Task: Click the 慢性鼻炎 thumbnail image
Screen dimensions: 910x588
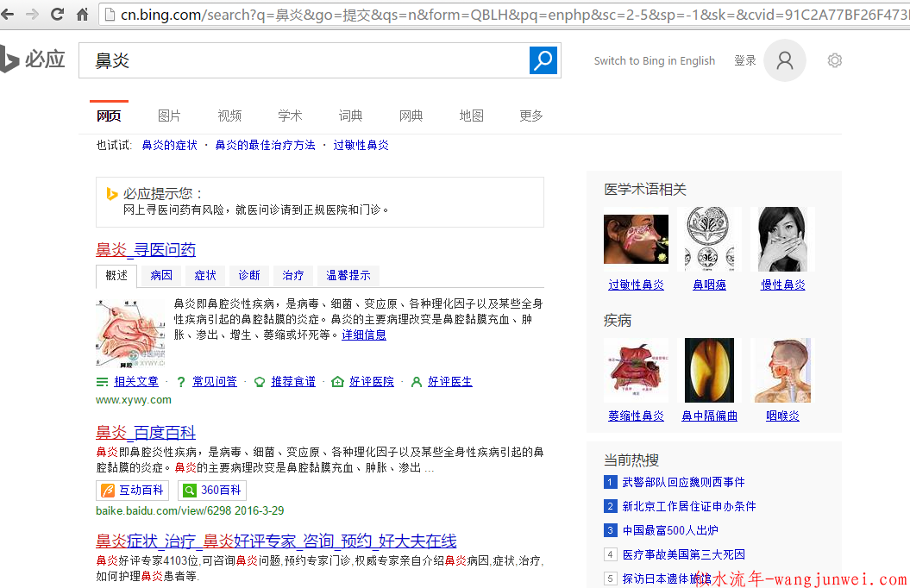Action: tap(783, 239)
